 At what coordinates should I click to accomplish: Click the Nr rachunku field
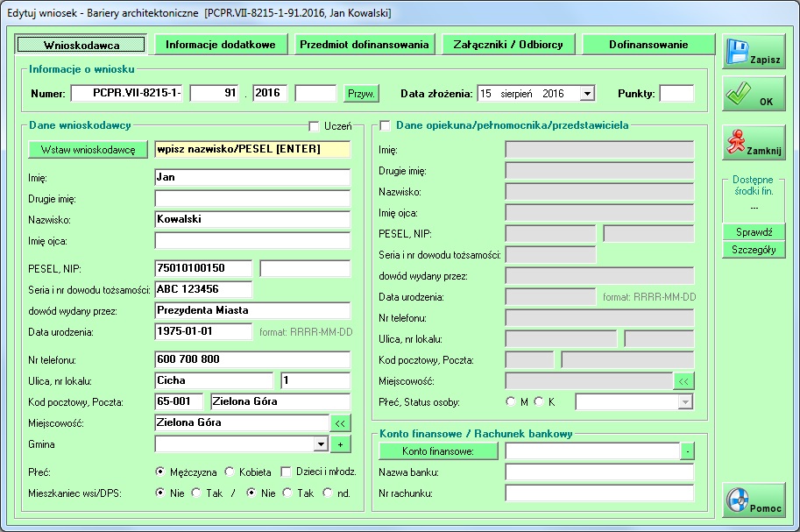[599, 493]
